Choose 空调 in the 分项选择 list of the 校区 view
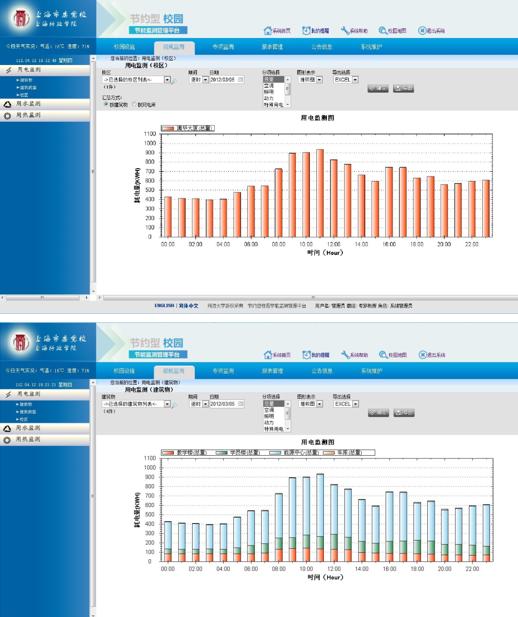Viewport: 518px width, 617px height. tap(269, 86)
